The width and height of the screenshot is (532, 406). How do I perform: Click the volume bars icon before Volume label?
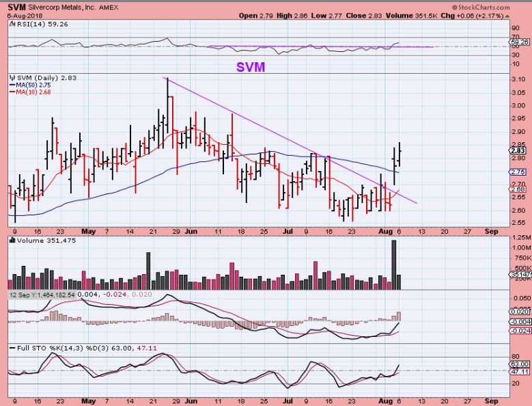click(x=12, y=241)
